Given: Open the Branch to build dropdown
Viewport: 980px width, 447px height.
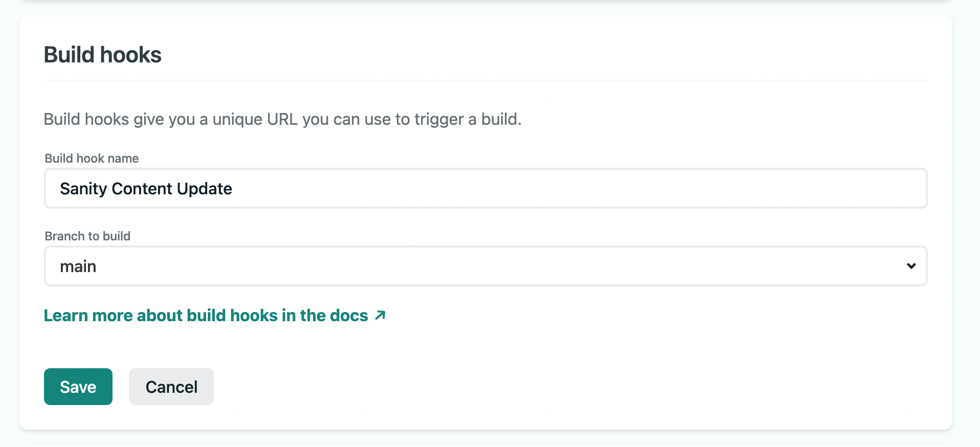Looking at the screenshot, I should pyautogui.click(x=485, y=266).
